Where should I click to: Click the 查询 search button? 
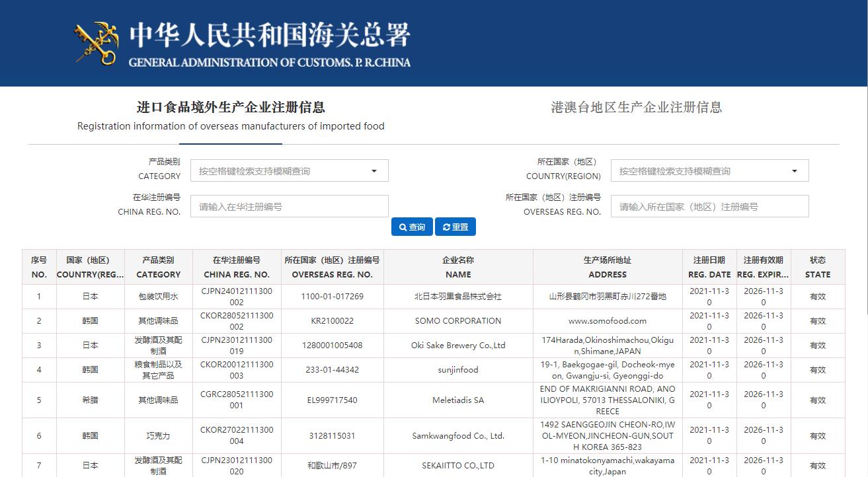[x=412, y=227]
